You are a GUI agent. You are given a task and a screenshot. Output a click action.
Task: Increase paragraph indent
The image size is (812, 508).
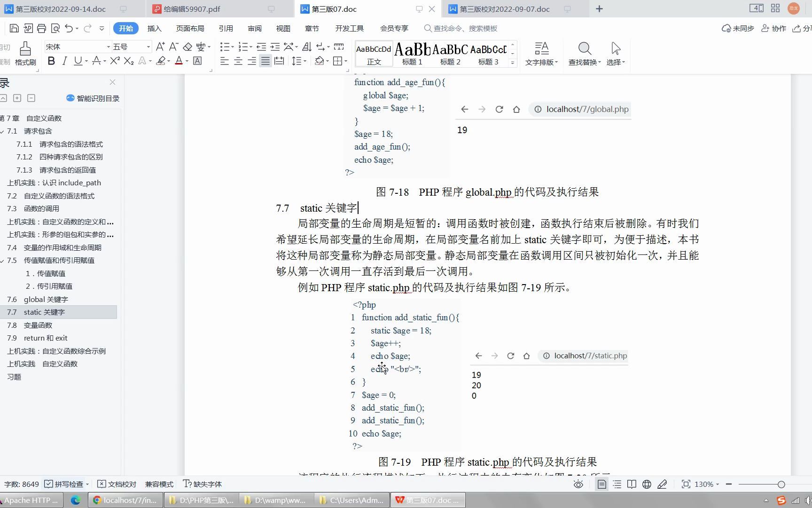tap(275, 47)
